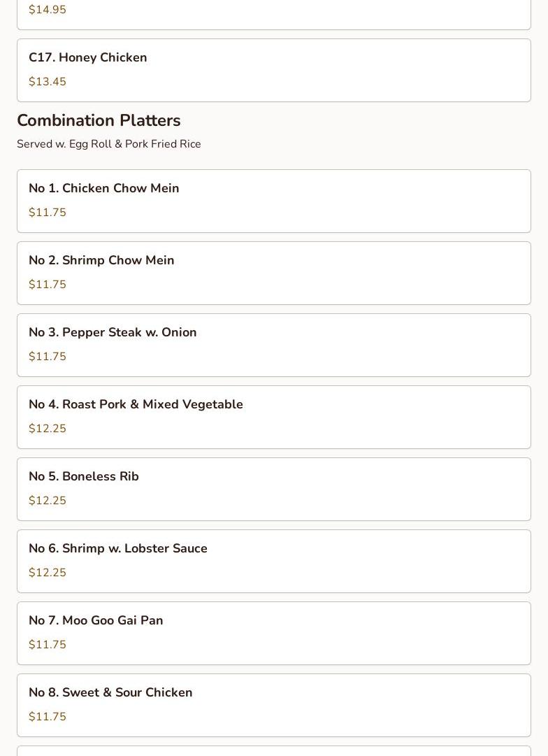Click the $12.25 price of Shrimp Lobster Sauce
Screen dimensions: 548x756
click(x=48, y=572)
